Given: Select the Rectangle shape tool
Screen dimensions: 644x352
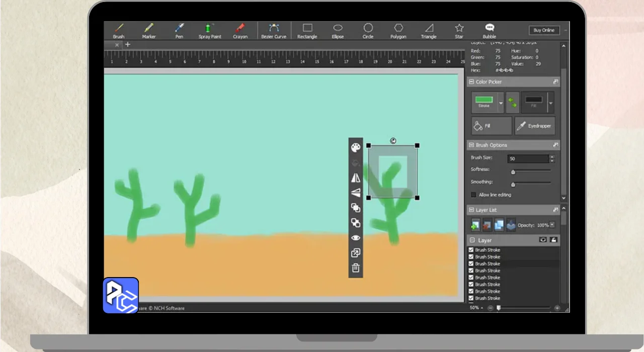Looking at the screenshot, I should [307, 31].
